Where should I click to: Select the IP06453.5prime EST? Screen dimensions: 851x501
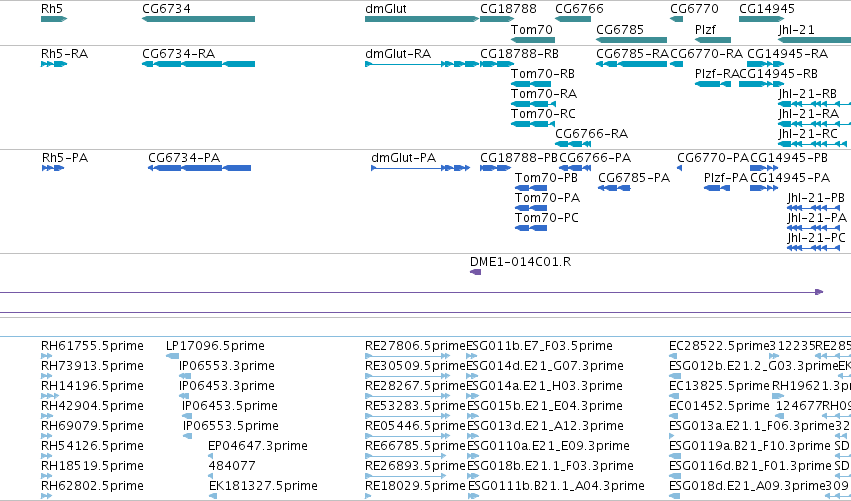coord(187,416)
